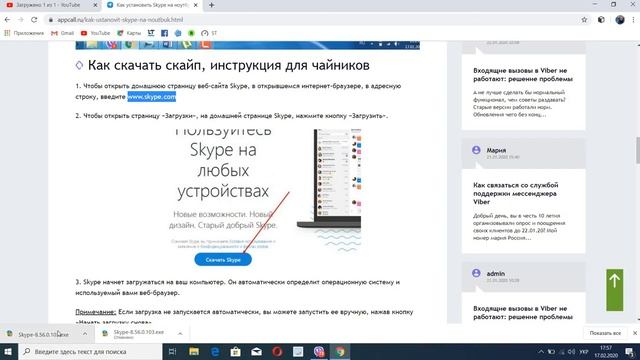This screenshot has height=360, width=640.
Task: Open the Chrome three-dot menu
Action: click(x=633, y=20)
